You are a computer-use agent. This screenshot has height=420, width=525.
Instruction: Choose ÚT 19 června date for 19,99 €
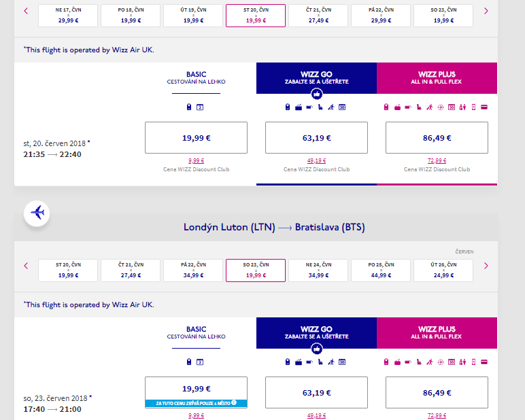193,15
